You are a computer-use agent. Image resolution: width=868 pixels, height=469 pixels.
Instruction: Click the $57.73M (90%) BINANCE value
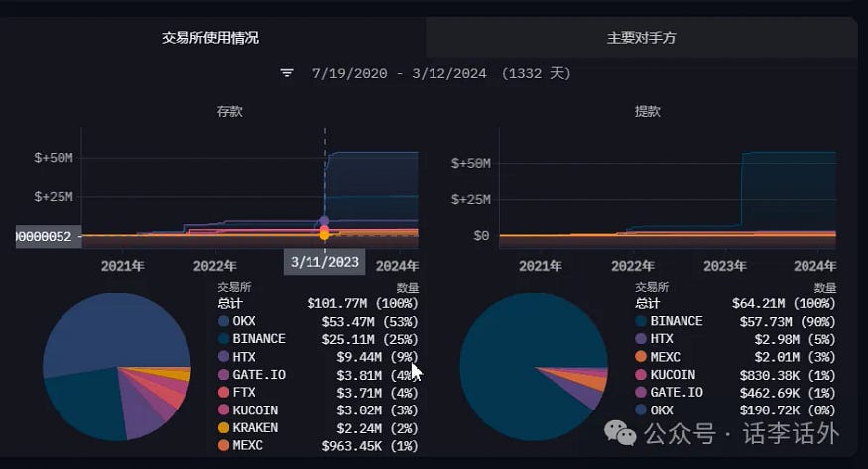click(x=788, y=322)
